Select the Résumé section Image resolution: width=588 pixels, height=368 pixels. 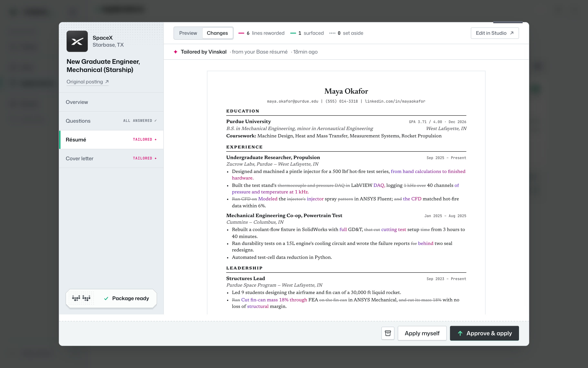[111, 140]
